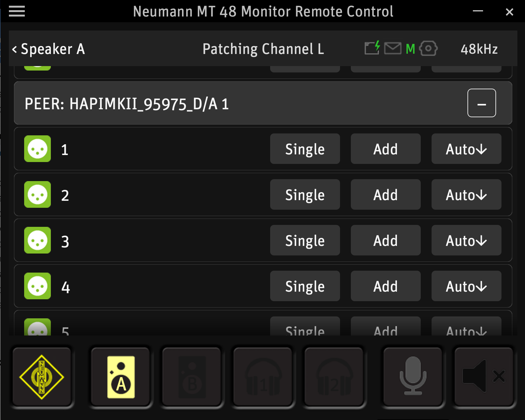Click the XLR connector icon for output 3
This screenshot has width=525, height=420.
tap(37, 240)
